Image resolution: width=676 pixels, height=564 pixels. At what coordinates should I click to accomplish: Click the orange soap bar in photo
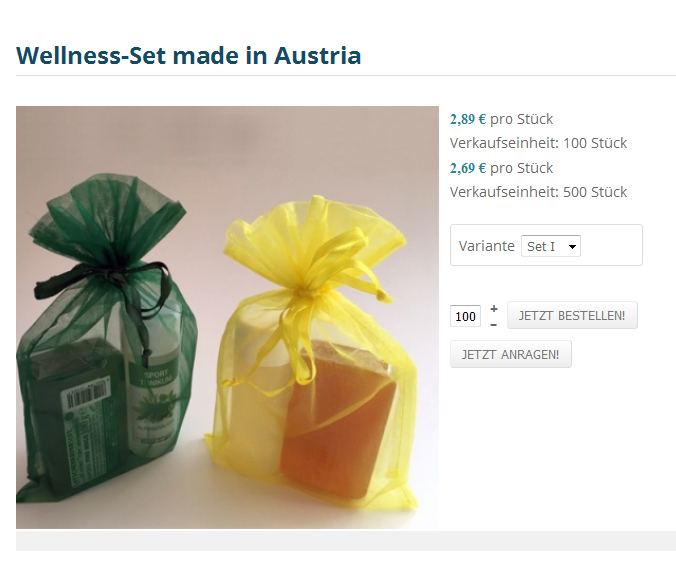(x=337, y=418)
